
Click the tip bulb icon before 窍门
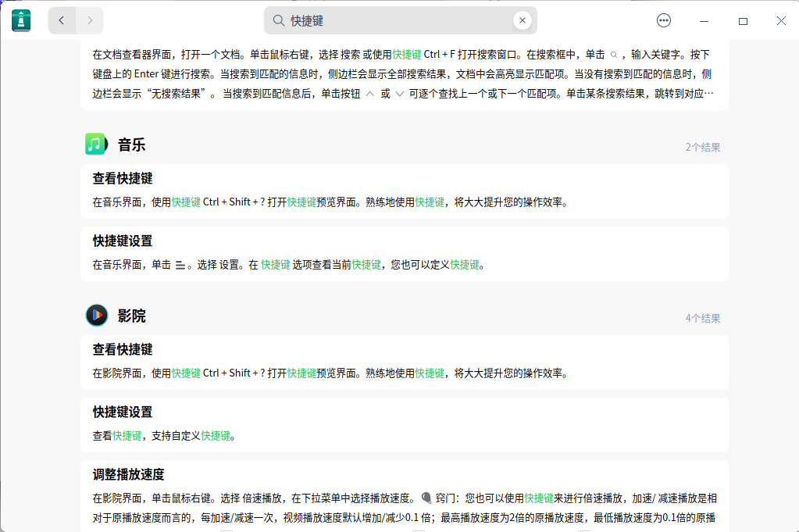tap(426, 498)
